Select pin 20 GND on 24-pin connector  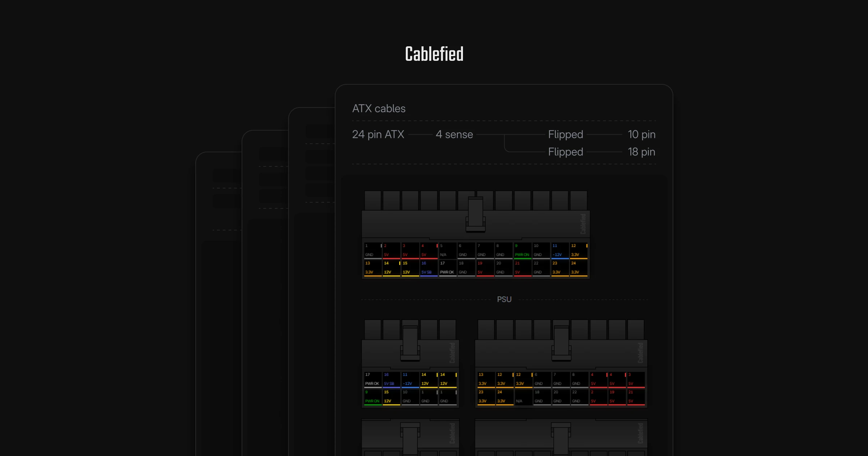click(504, 268)
